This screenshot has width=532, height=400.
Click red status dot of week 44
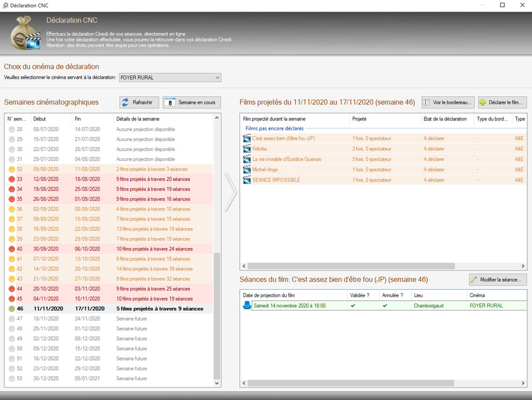click(12, 289)
